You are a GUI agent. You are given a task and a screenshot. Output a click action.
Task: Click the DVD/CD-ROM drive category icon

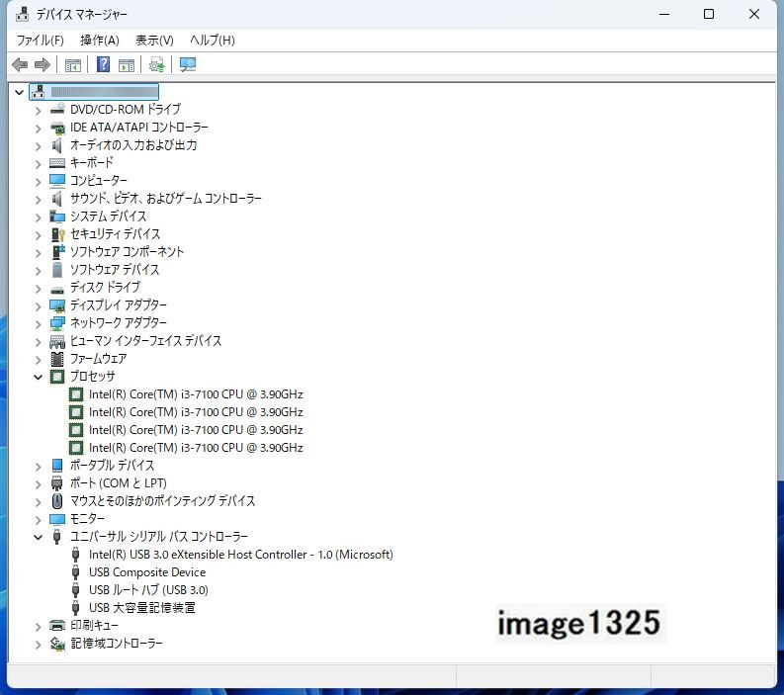(x=57, y=109)
